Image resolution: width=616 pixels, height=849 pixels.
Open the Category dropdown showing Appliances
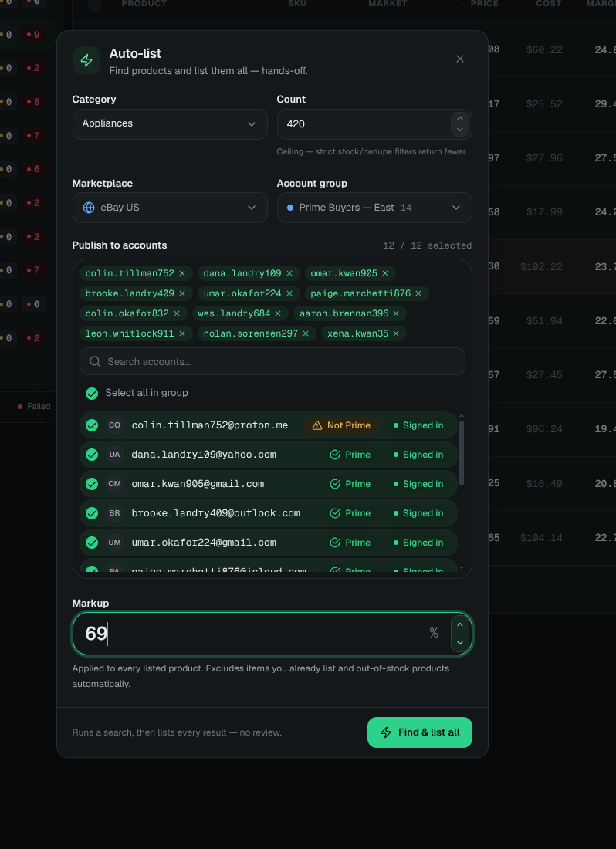[x=170, y=124]
